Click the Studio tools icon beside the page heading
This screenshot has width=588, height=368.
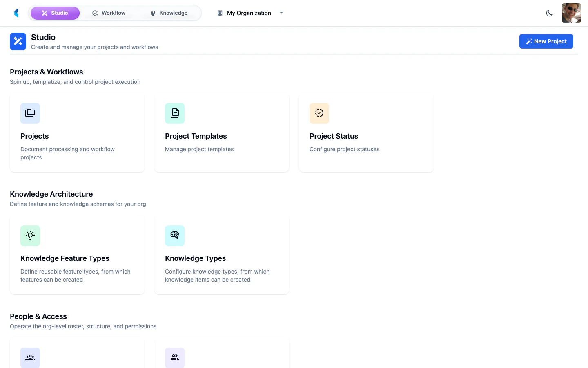(x=18, y=41)
